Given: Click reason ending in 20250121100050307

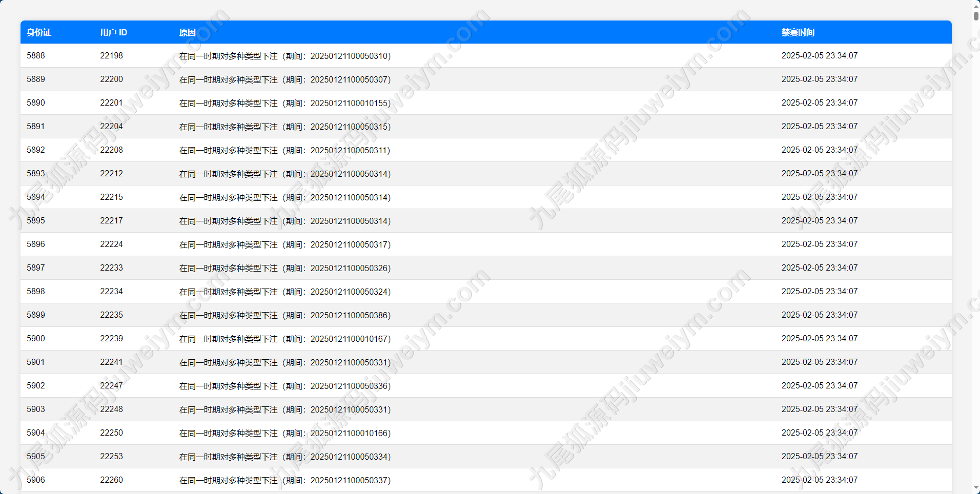Looking at the screenshot, I should [x=285, y=79].
